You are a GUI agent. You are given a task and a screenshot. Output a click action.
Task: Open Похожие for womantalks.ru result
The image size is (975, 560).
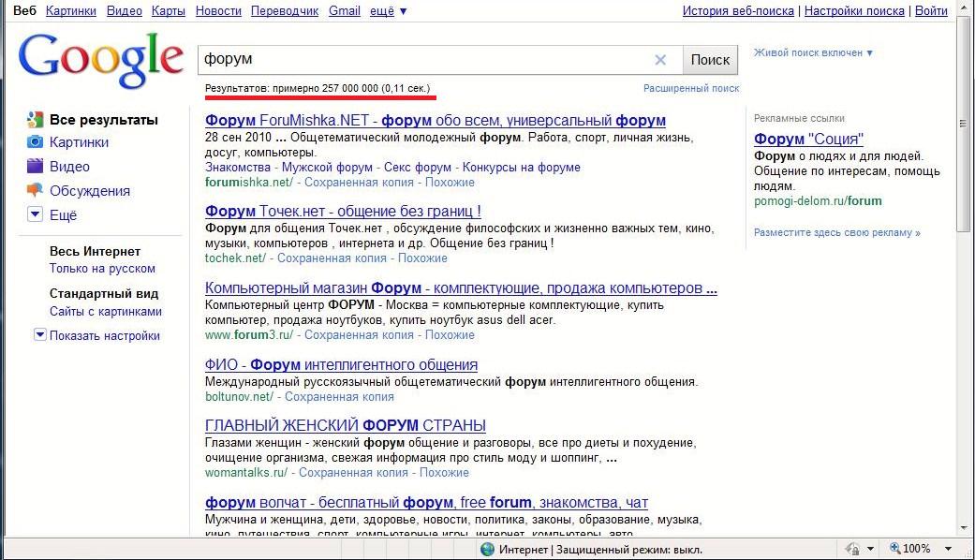coord(444,472)
